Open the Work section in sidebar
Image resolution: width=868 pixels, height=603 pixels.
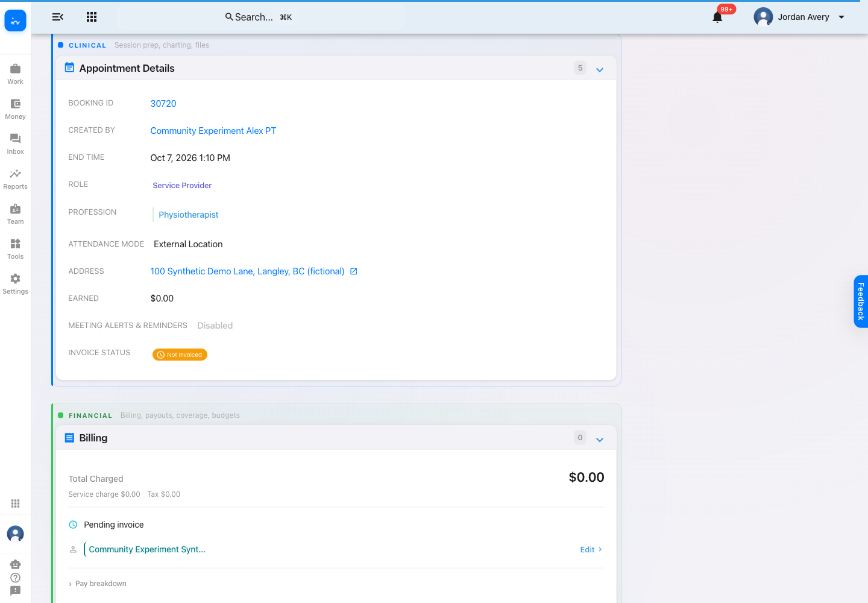pyautogui.click(x=15, y=74)
